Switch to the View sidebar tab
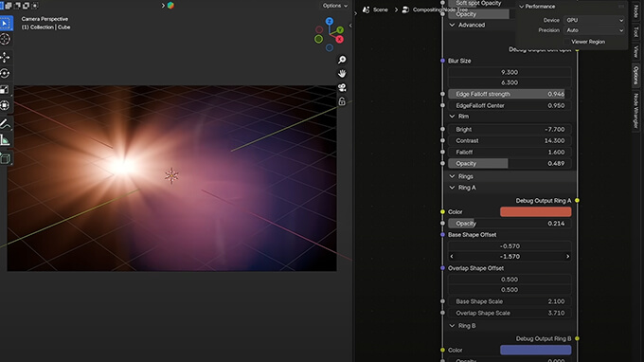The height and width of the screenshot is (362, 644). (x=635, y=51)
